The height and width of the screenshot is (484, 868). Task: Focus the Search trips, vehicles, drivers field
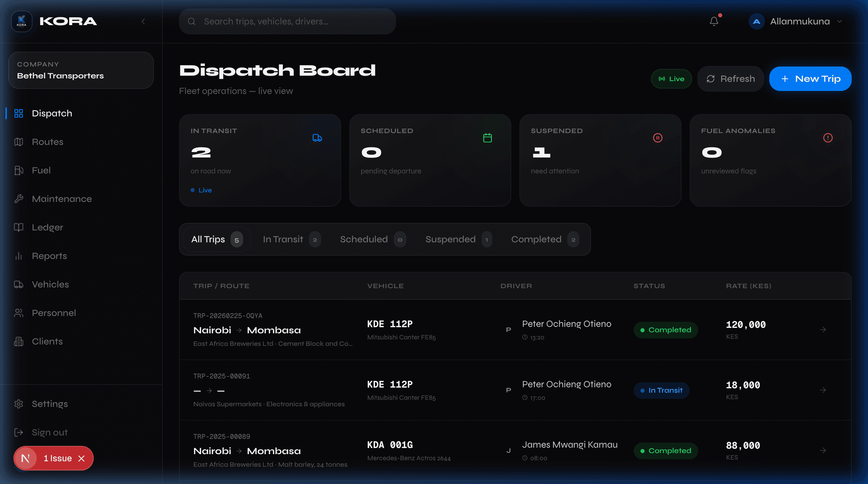pos(288,21)
